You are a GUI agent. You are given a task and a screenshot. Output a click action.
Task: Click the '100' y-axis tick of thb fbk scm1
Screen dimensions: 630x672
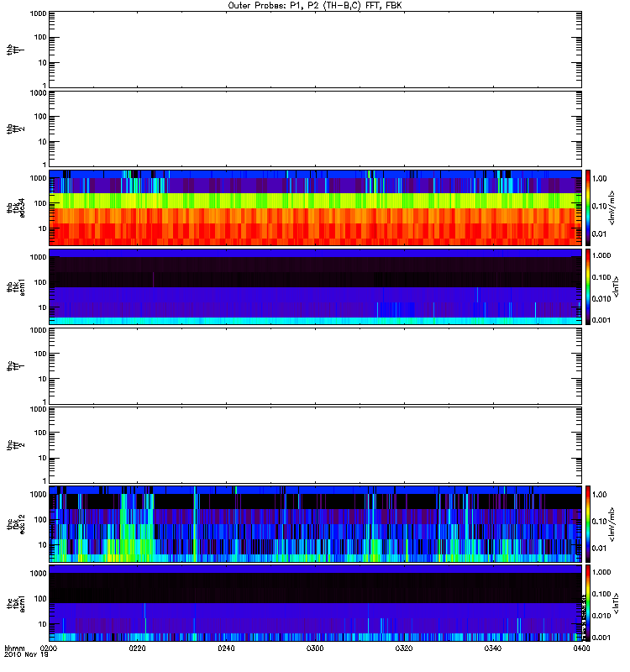click(x=40, y=282)
